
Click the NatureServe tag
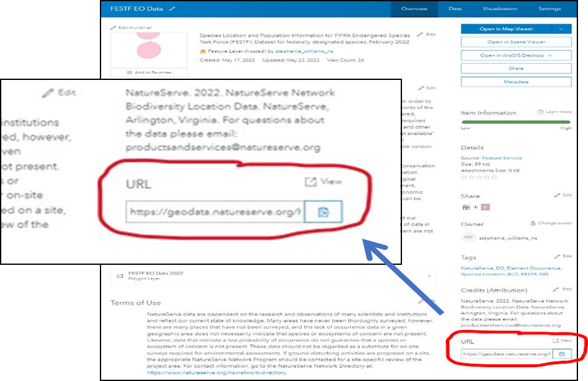[477, 268]
